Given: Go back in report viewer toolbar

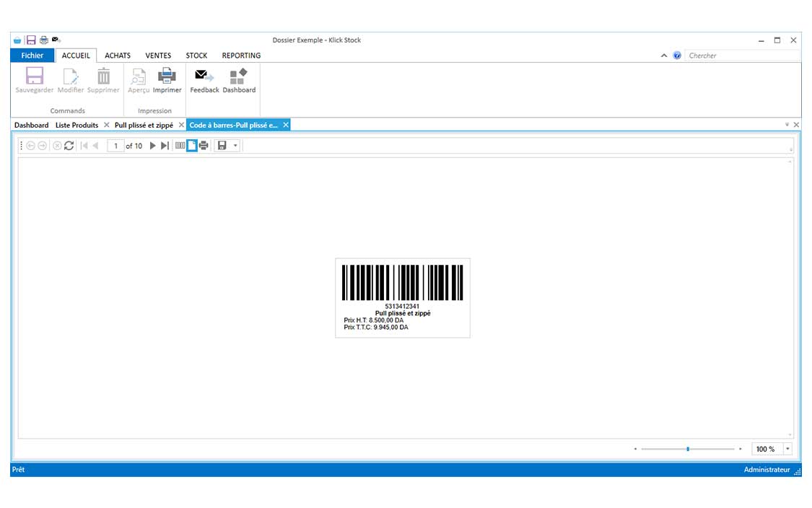Looking at the screenshot, I should click(30, 146).
